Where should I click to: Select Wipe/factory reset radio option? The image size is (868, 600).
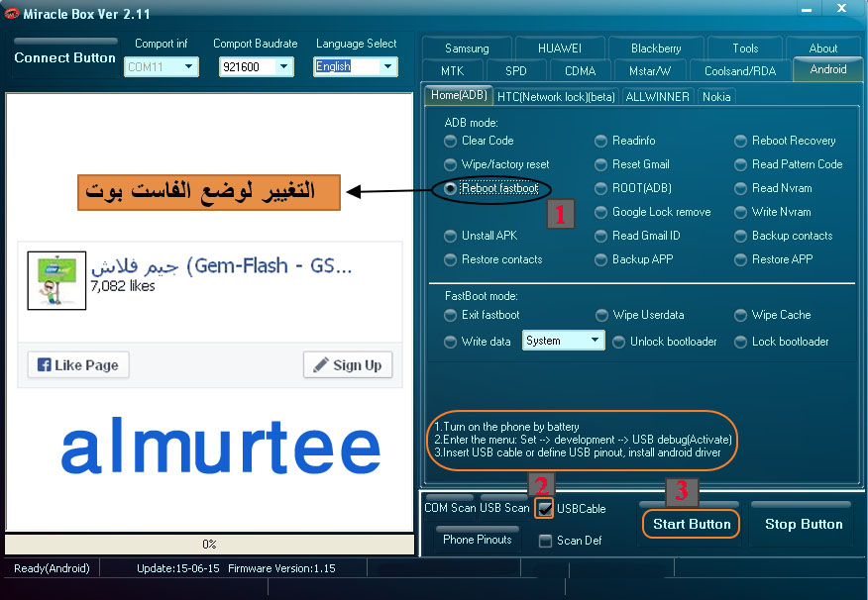pyautogui.click(x=450, y=164)
